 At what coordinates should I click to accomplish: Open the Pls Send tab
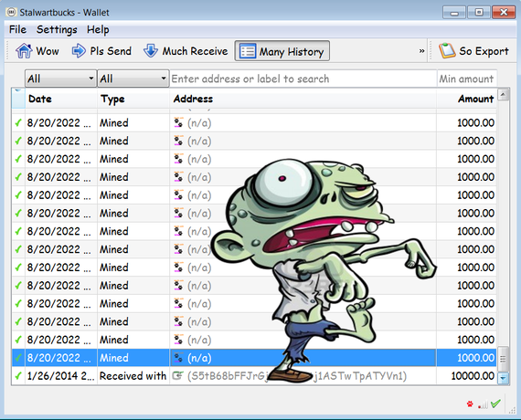point(101,51)
